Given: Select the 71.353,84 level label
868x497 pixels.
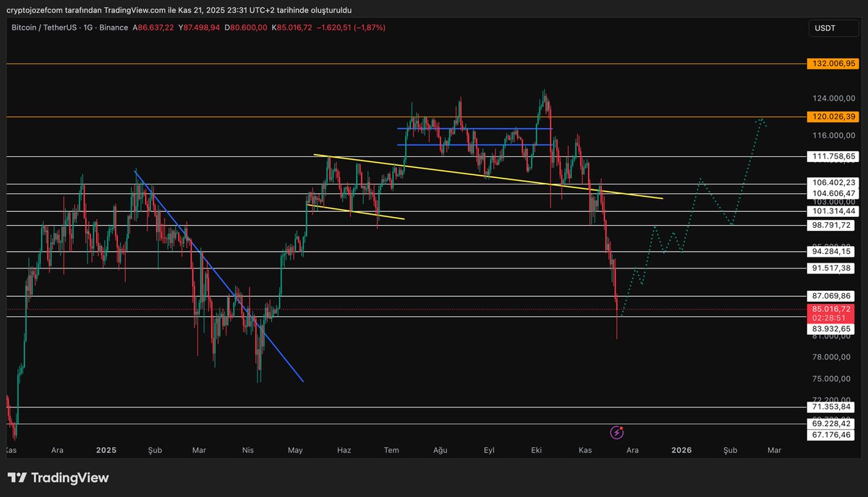Looking at the screenshot, I should 830,408.
